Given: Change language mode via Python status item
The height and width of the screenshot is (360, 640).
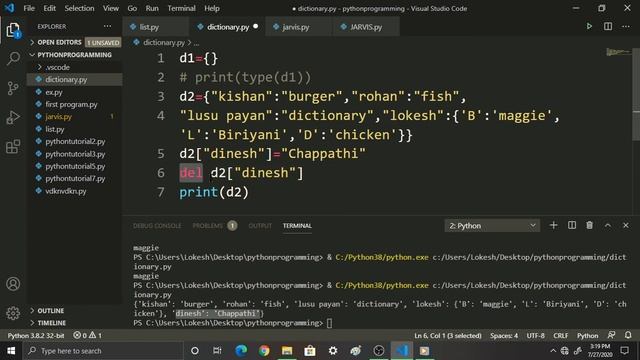Looking at the screenshot, I should pyautogui.click(x=587, y=336).
